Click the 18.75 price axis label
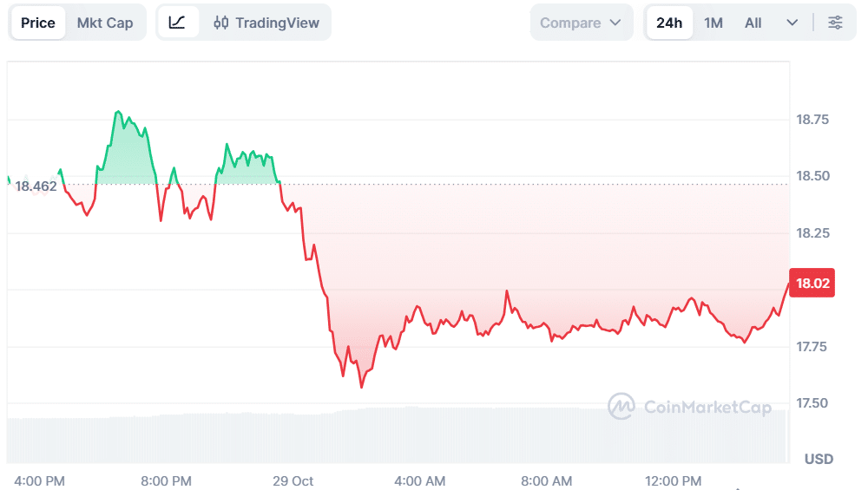Screen dimensions: 868x490 click(x=813, y=120)
